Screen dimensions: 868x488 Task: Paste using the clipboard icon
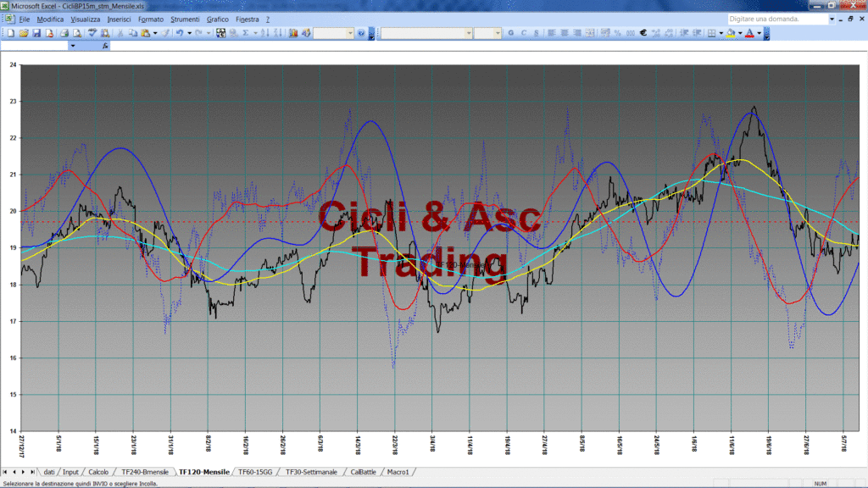[x=146, y=33]
